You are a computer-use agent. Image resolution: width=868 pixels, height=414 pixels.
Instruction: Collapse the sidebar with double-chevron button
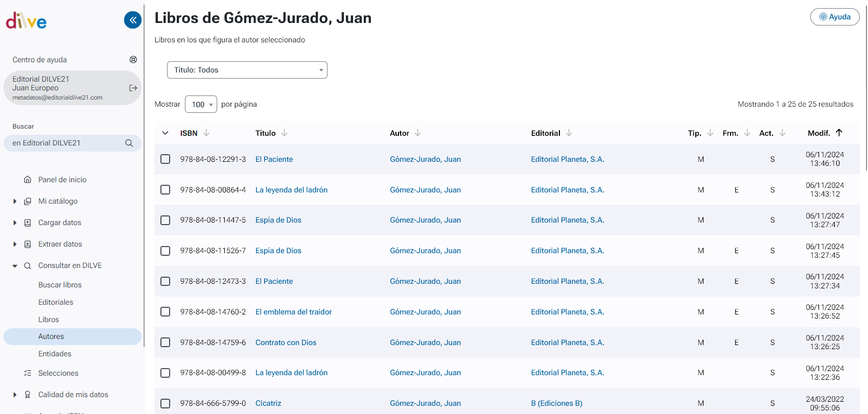[x=133, y=20]
